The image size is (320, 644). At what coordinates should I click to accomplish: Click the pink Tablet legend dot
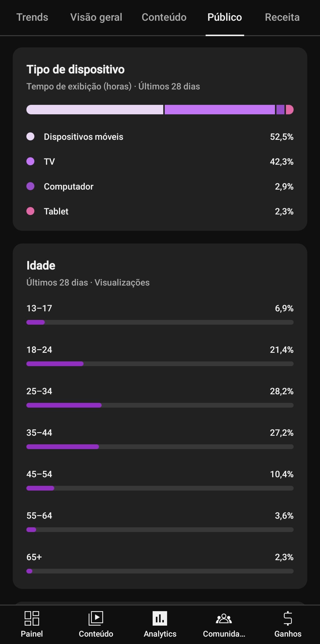click(31, 211)
